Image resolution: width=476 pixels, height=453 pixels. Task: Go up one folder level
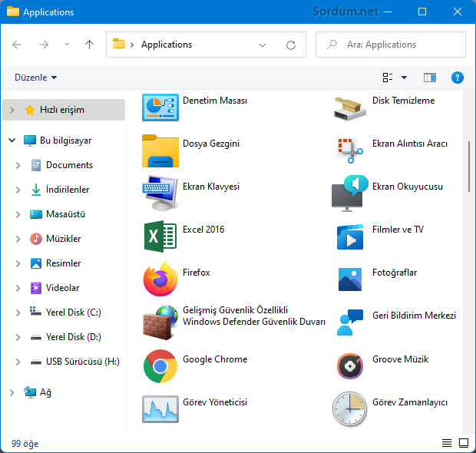click(89, 45)
